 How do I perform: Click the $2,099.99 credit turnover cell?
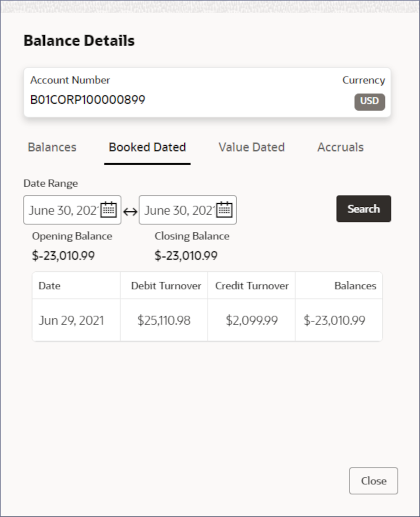point(251,320)
